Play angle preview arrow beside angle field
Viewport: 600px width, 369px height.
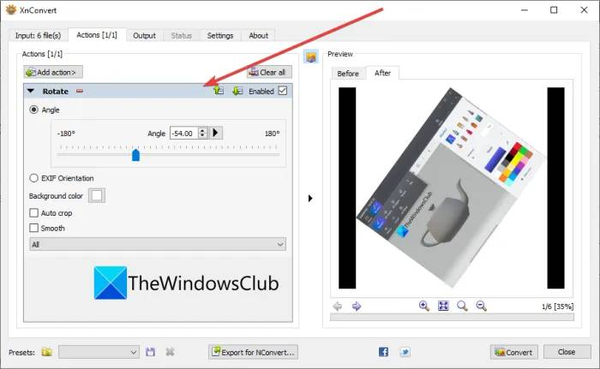pyautogui.click(x=215, y=133)
